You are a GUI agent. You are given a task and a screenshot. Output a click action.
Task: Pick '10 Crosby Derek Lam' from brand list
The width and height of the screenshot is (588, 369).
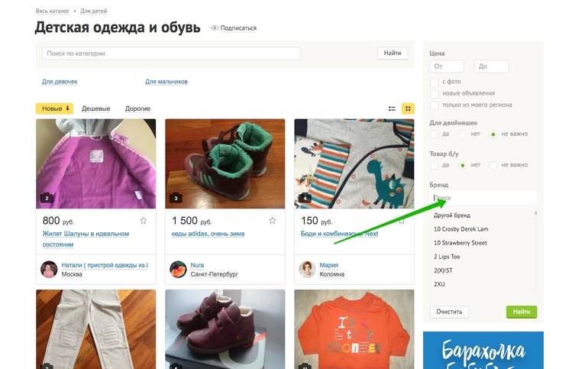click(460, 229)
